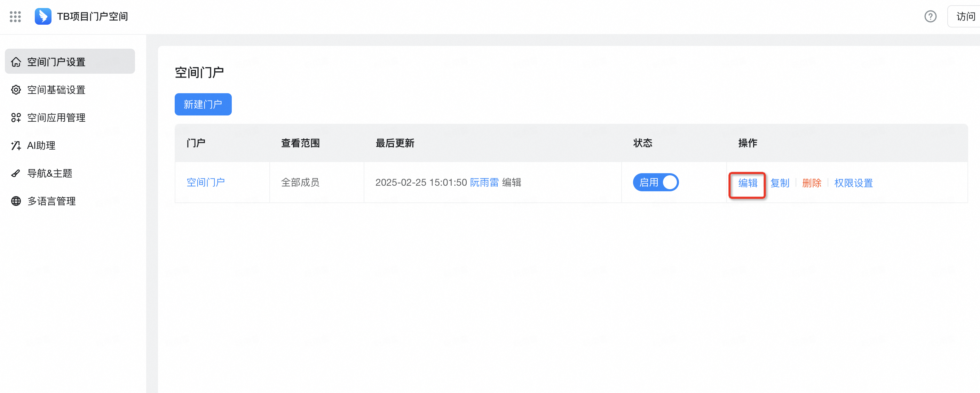This screenshot has height=393, width=980.
Task: Click the red 删除 action link
Action: pos(812,183)
